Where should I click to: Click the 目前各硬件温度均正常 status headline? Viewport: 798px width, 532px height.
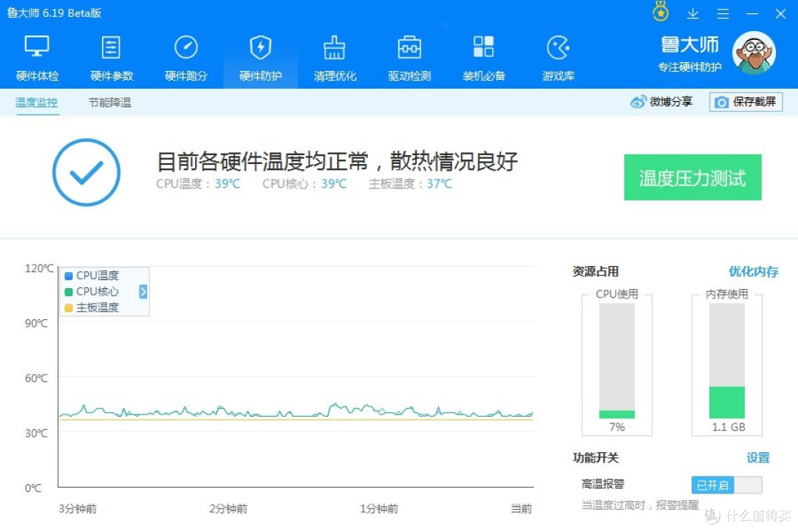click(x=337, y=161)
